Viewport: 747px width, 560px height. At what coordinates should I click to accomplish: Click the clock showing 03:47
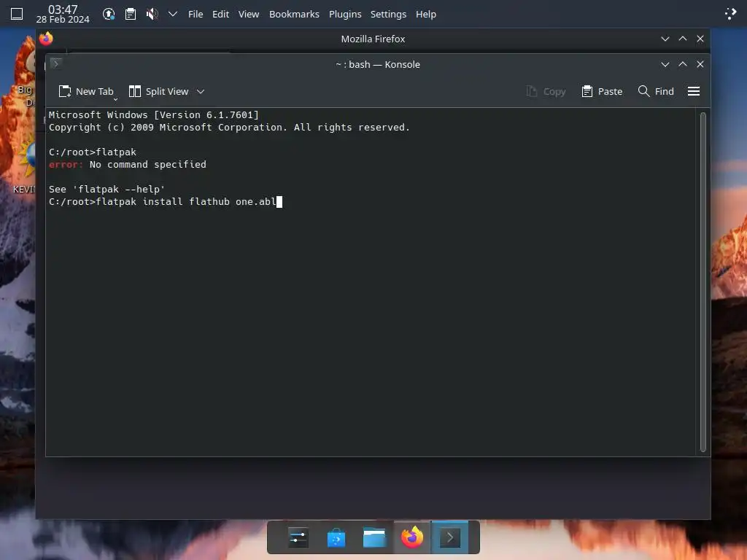(63, 9)
